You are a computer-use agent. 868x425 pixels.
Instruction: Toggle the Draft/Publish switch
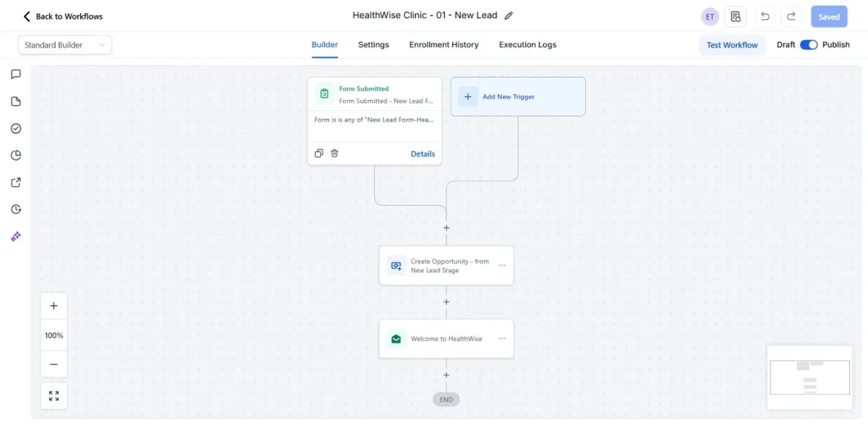(x=809, y=45)
